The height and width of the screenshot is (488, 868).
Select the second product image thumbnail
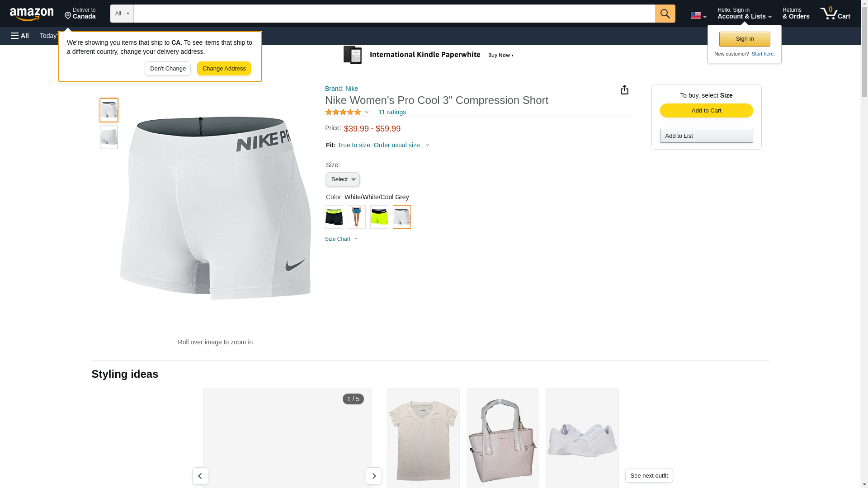point(109,137)
